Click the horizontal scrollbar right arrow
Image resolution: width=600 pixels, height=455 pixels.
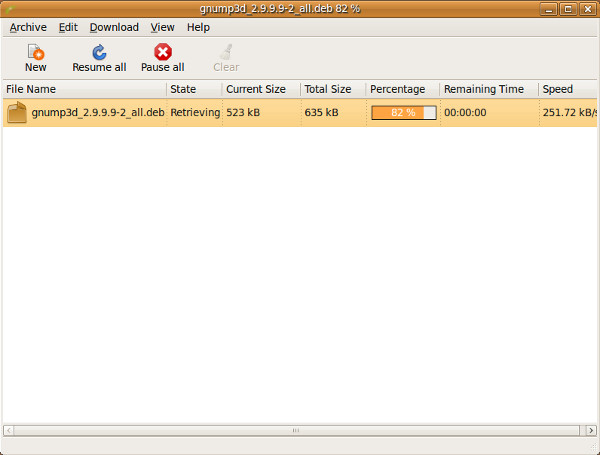click(591, 431)
